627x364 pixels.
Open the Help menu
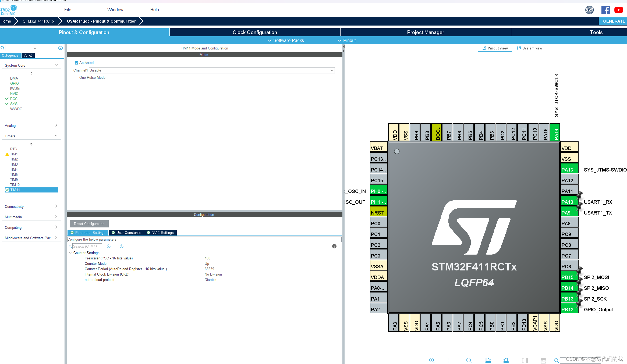pyautogui.click(x=154, y=10)
